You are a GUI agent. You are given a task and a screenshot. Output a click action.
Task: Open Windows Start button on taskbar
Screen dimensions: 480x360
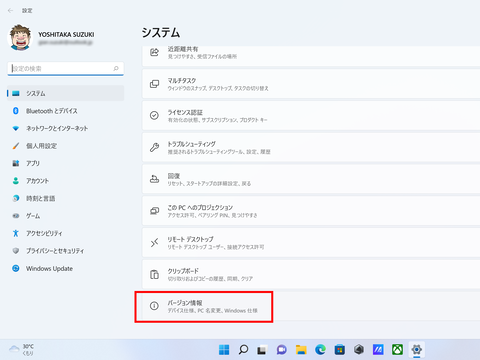(x=224, y=350)
